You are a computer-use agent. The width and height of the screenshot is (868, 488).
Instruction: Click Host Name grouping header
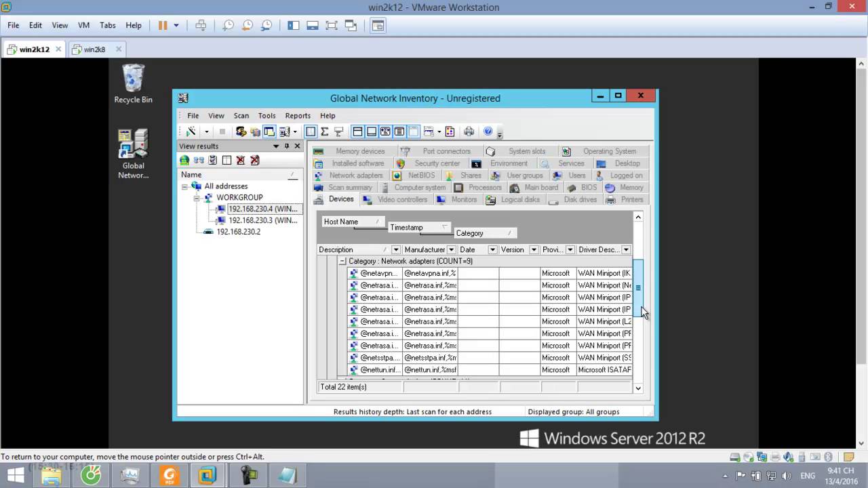click(x=353, y=222)
